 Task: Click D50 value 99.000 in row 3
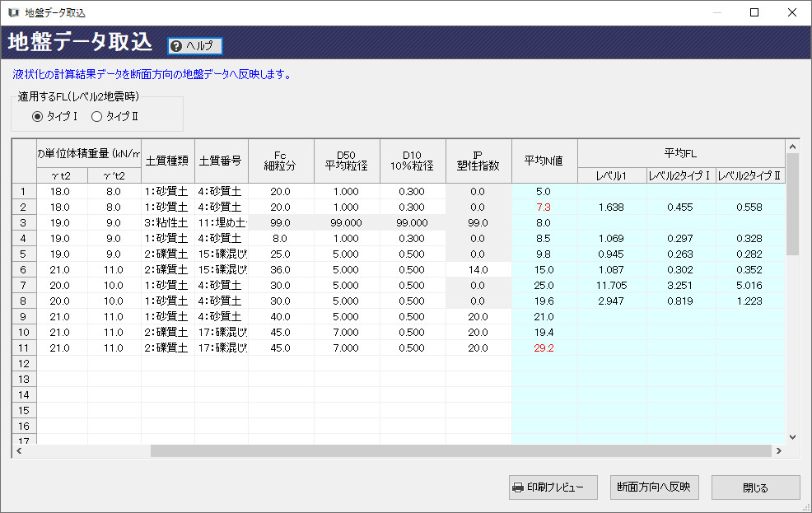click(x=347, y=223)
